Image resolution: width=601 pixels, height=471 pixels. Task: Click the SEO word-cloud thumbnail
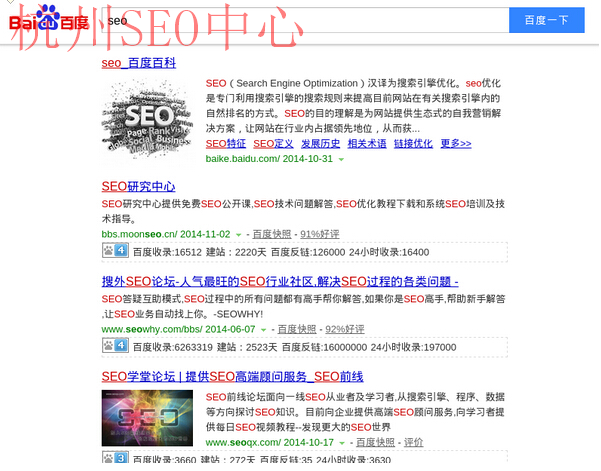point(148,120)
